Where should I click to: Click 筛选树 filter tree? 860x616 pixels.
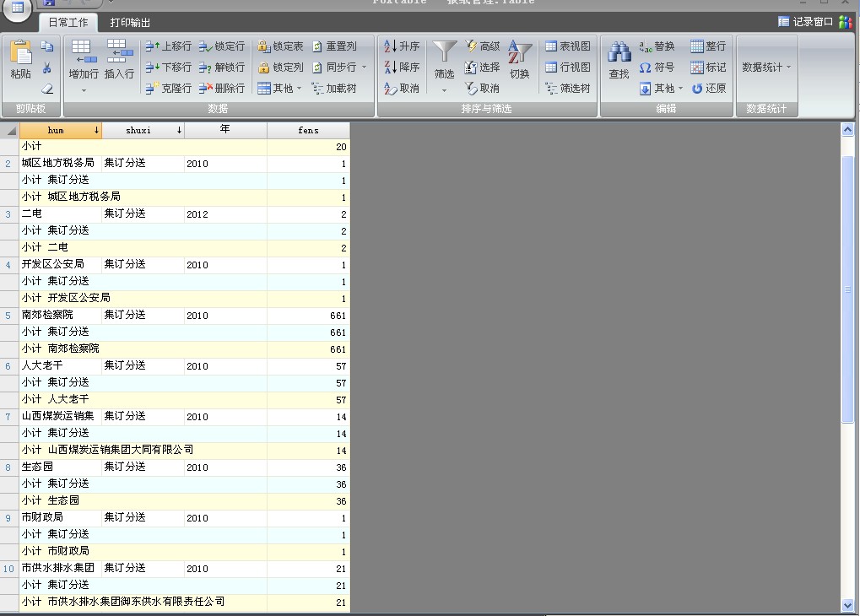click(568, 88)
